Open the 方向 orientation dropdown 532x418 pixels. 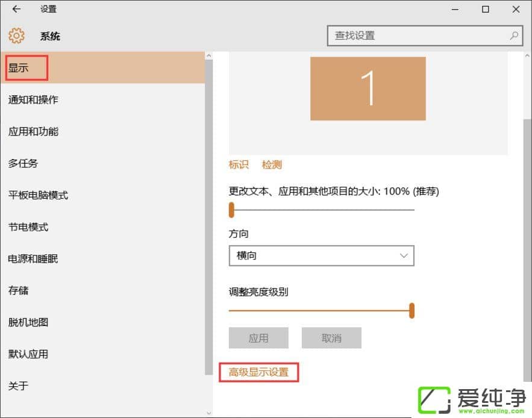[x=321, y=255]
